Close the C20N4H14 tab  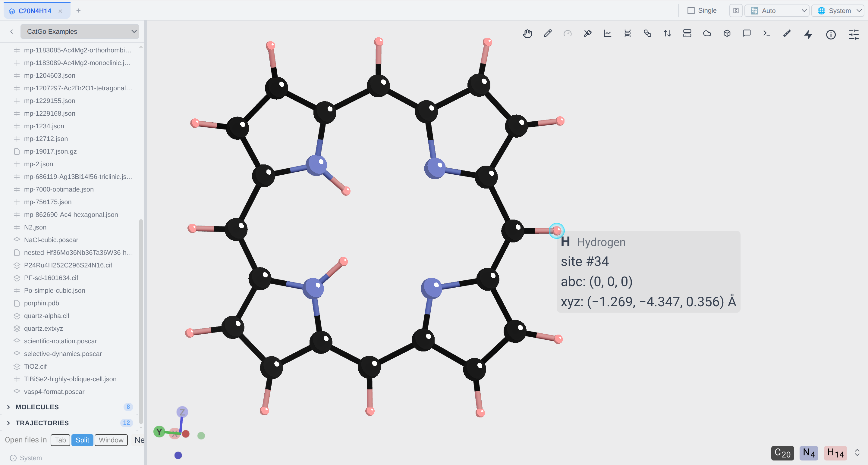[60, 11]
